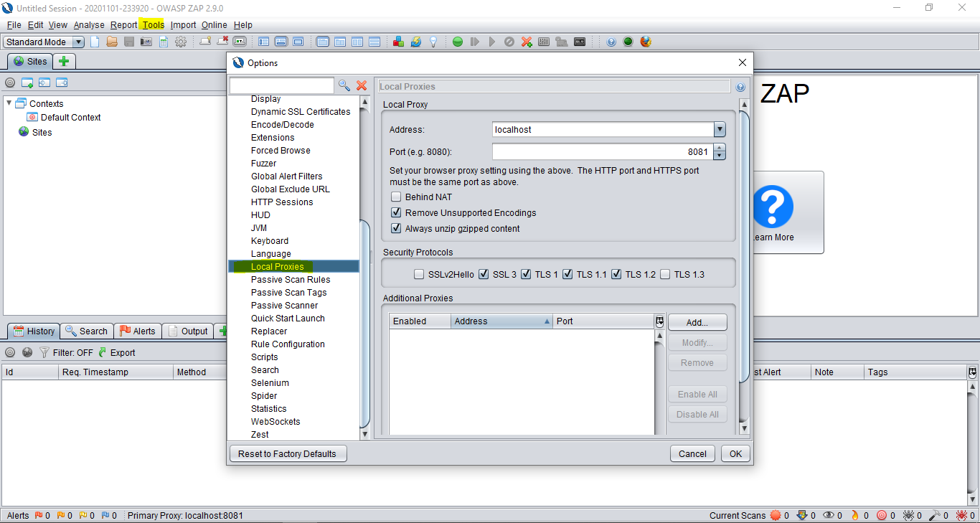Click the green radar HUD toolbar icon

point(628,42)
